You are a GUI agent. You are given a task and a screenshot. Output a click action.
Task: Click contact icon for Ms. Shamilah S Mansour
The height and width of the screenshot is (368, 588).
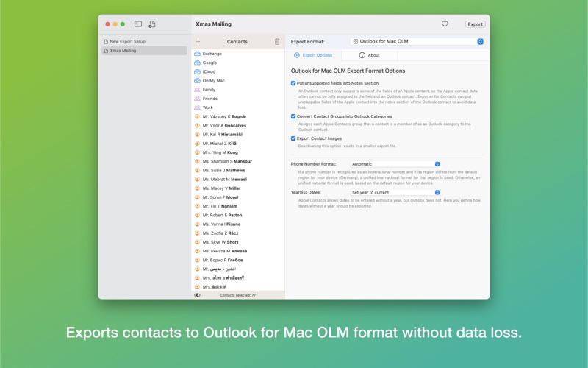[x=197, y=161]
